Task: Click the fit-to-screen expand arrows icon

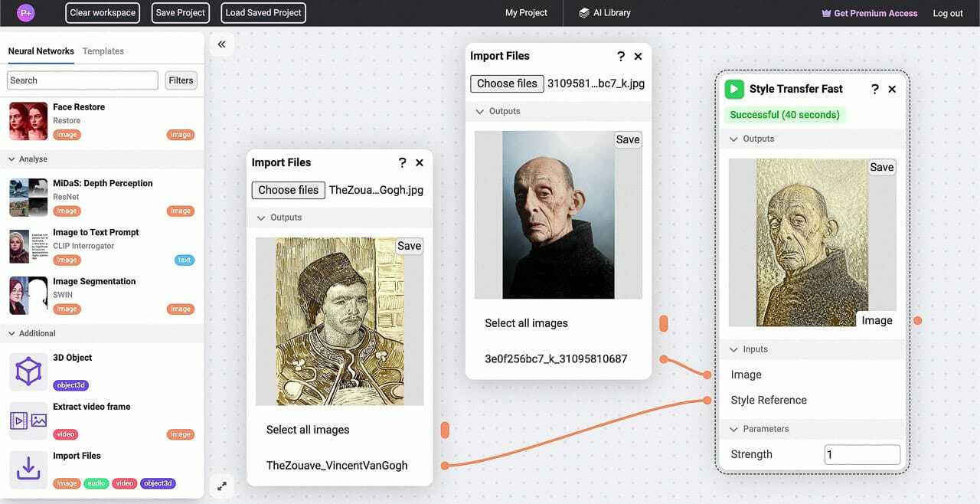Action: pyautogui.click(x=221, y=486)
